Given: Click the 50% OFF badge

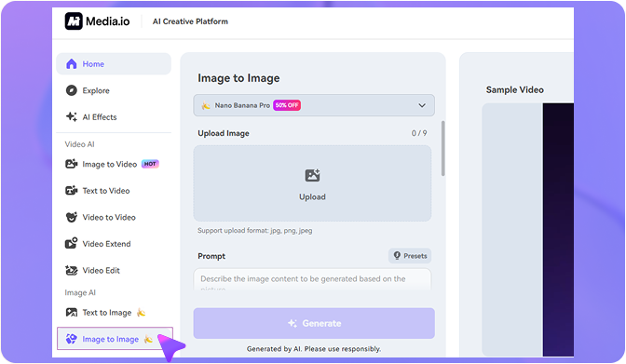Looking at the screenshot, I should click(x=287, y=105).
